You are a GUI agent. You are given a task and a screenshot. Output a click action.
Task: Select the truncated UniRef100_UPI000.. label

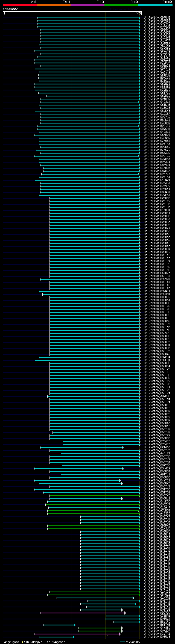159,448
